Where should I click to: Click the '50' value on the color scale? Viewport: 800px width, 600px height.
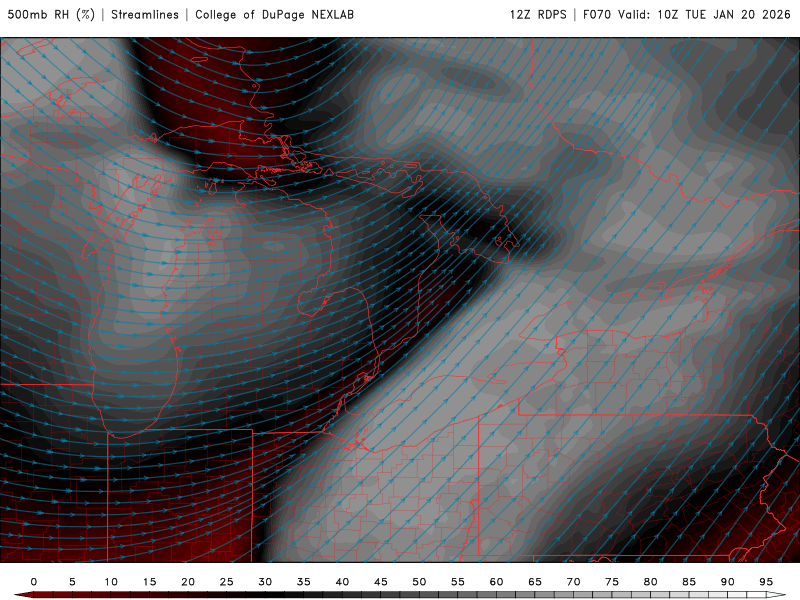(419, 582)
